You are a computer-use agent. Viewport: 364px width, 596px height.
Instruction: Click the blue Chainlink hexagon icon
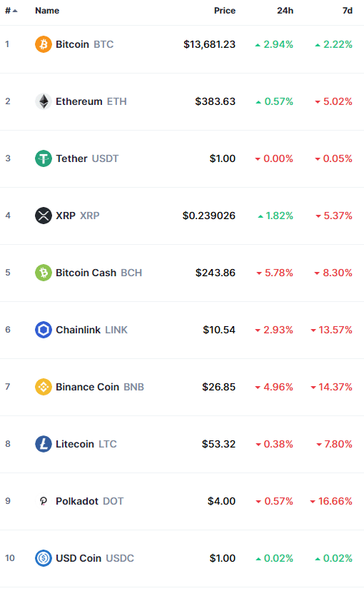pos(44,330)
